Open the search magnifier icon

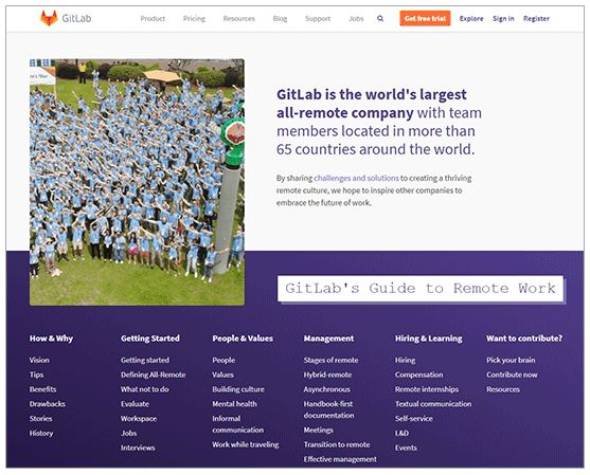pyautogui.click(x=380, y=18)
